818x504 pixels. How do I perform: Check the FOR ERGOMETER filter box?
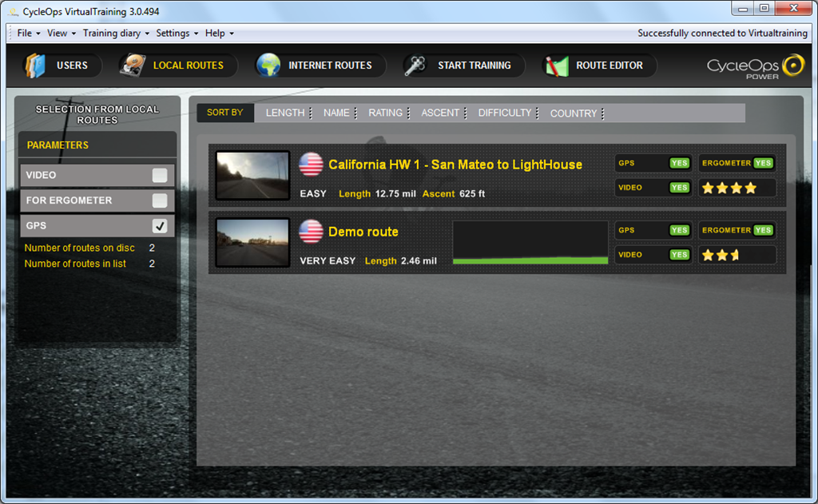point(160,200)
